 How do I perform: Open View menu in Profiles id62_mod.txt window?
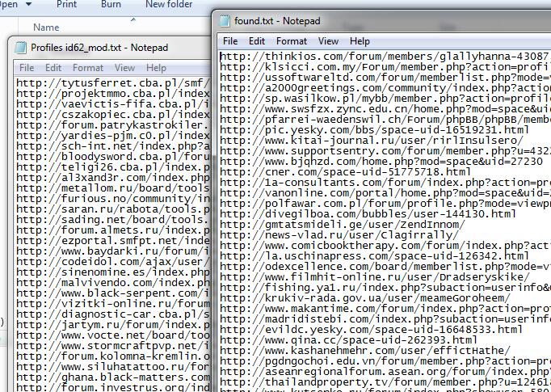124,68
